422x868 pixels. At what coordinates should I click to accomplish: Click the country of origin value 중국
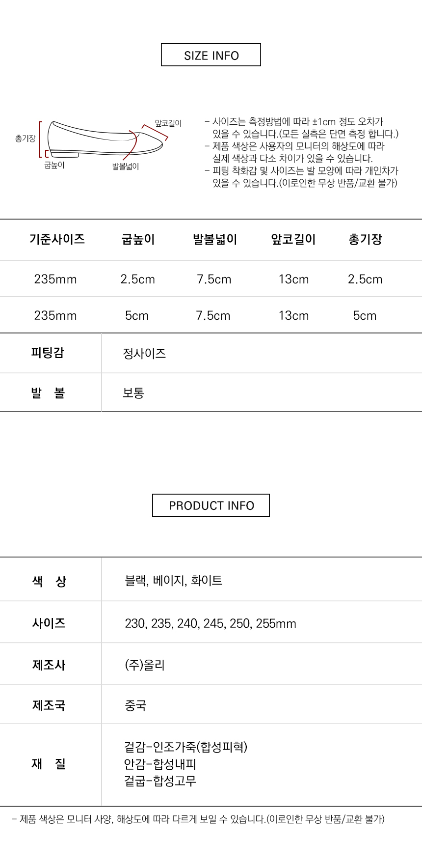point(135,705)
